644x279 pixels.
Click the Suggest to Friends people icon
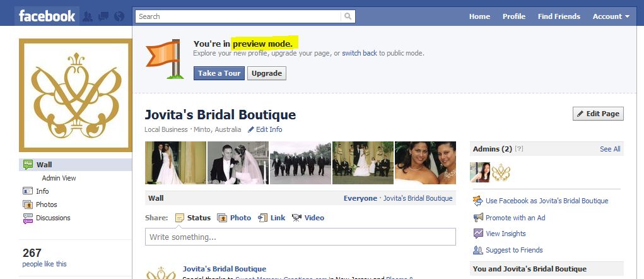pyautogui.click(x=478, y=250)
